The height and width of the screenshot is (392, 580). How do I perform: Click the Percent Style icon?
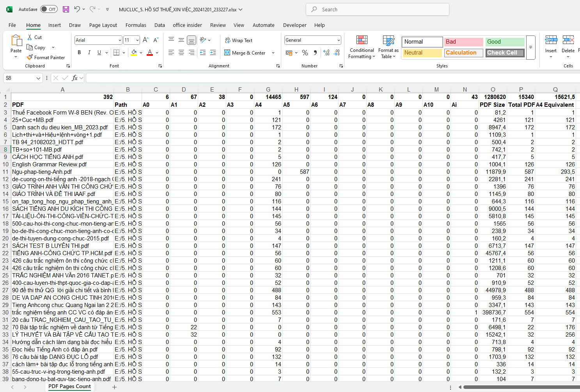click(305, 53)
